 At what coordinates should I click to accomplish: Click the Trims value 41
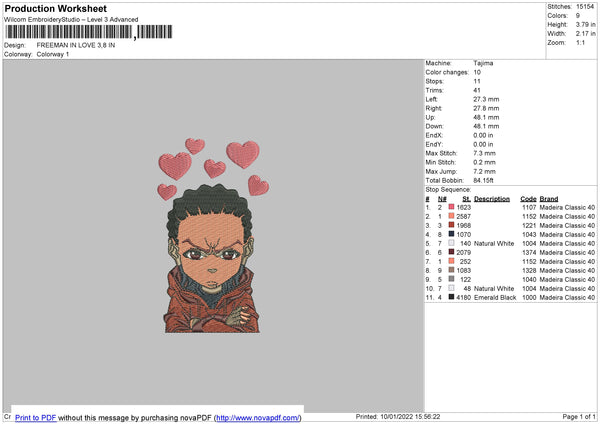coord(477,90)
